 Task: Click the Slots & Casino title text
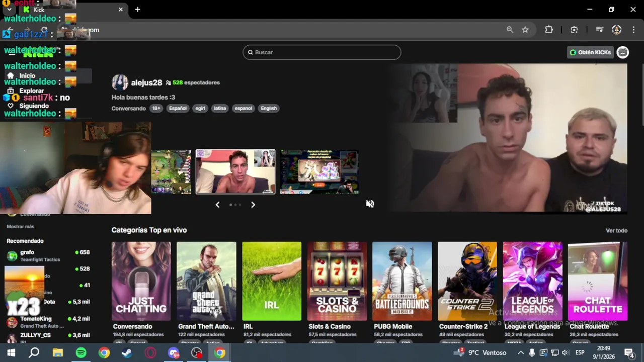pos(330,326)
